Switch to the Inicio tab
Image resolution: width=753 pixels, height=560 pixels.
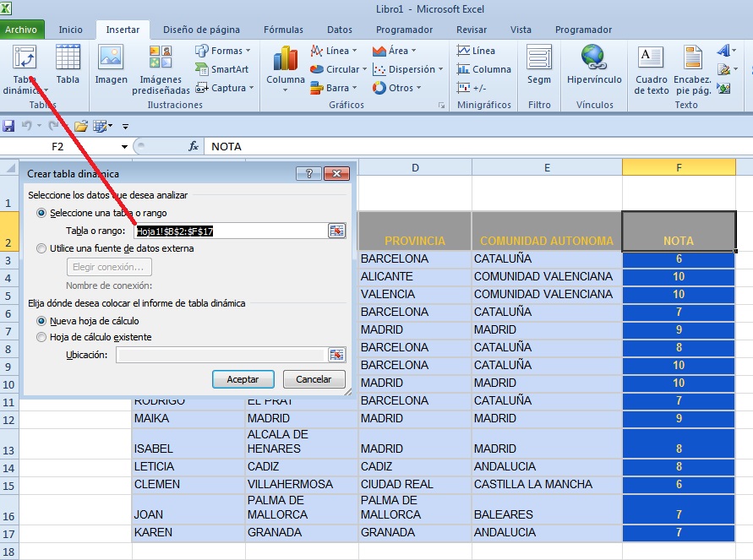click(x=71, y=30)
